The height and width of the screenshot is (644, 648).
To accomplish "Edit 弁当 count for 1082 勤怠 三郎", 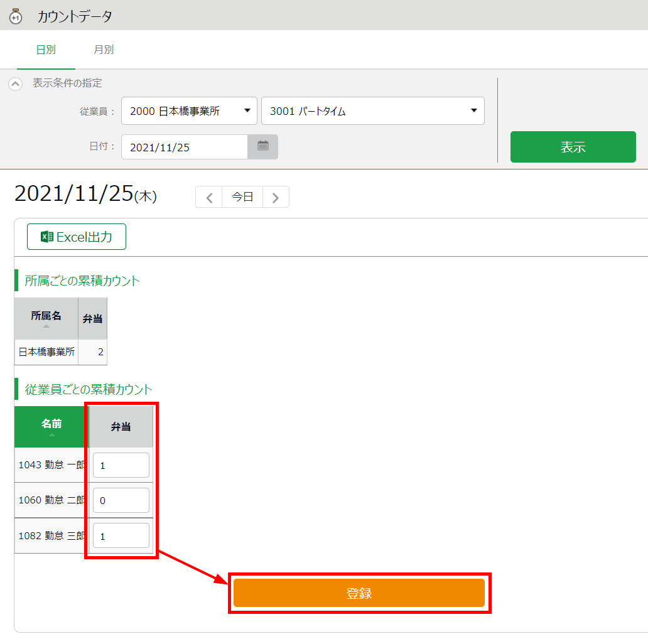I will (121, 535).
